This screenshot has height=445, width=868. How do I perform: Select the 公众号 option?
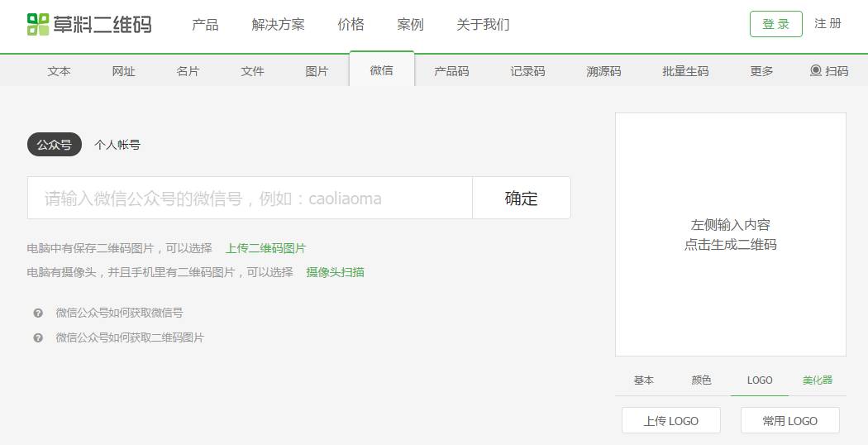[x=55, y=145]
